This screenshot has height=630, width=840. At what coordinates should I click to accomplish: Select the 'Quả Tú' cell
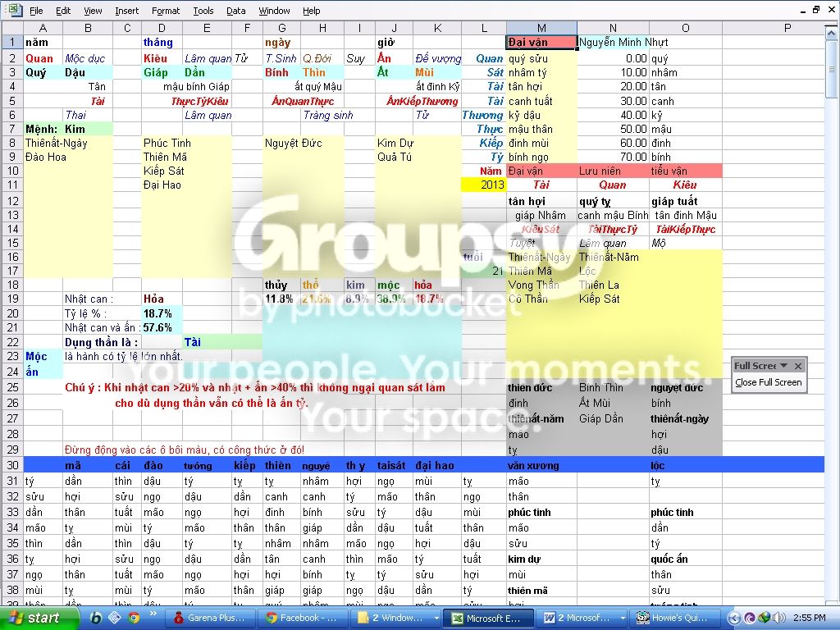[395, 157]
